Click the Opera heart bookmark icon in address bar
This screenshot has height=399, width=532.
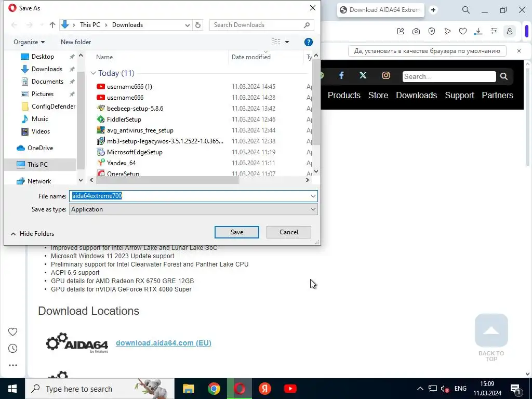463,31
